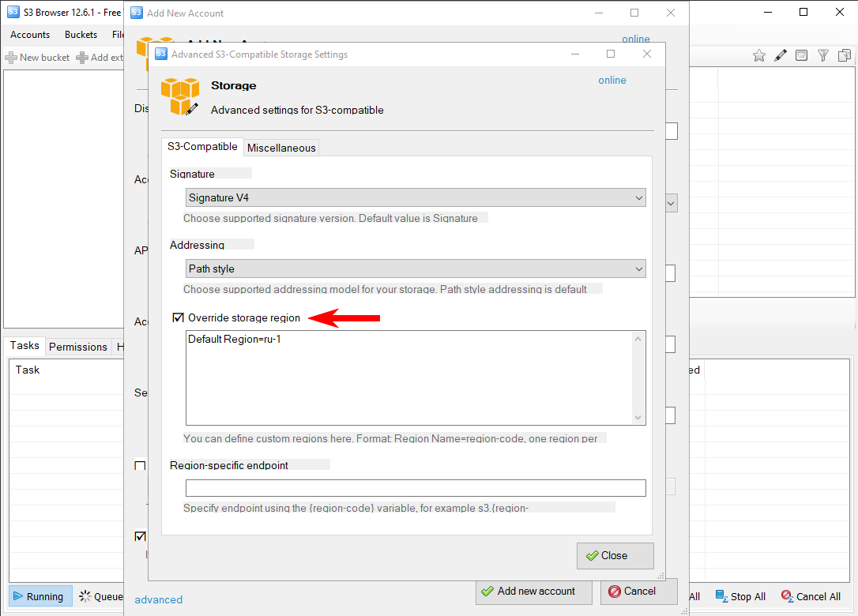Click inside the custom regions text area

tap(408, 378)
